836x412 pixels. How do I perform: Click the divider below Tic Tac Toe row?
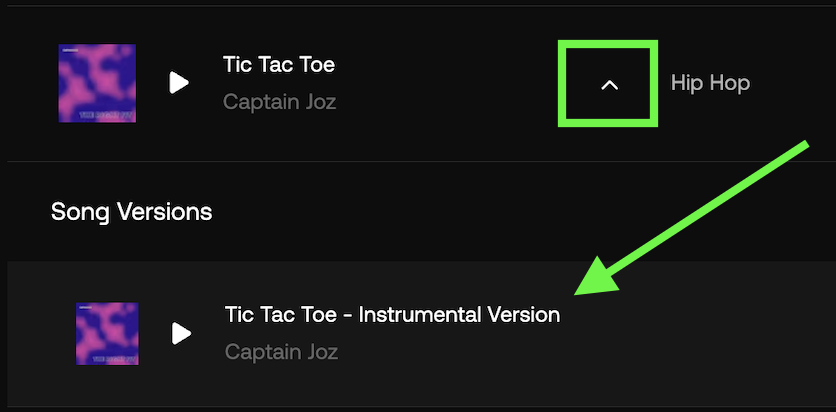(421, 161)
